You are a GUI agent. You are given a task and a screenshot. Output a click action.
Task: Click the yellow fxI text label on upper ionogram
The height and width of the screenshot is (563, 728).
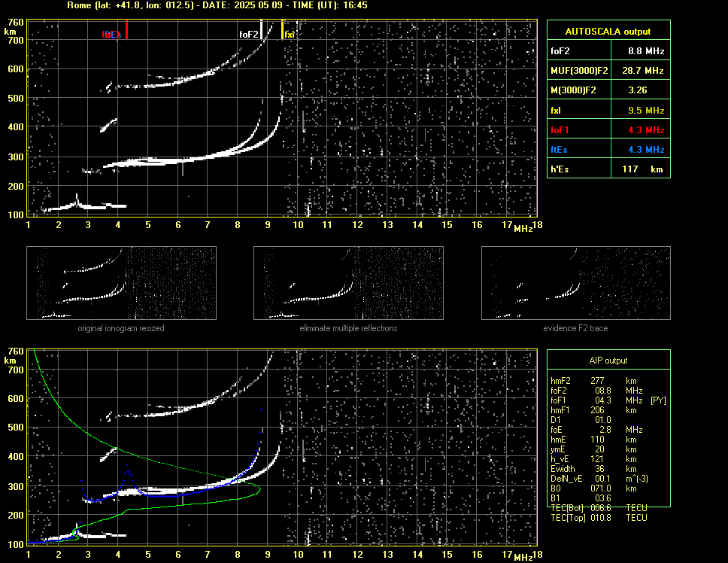(x=290, y=35)
